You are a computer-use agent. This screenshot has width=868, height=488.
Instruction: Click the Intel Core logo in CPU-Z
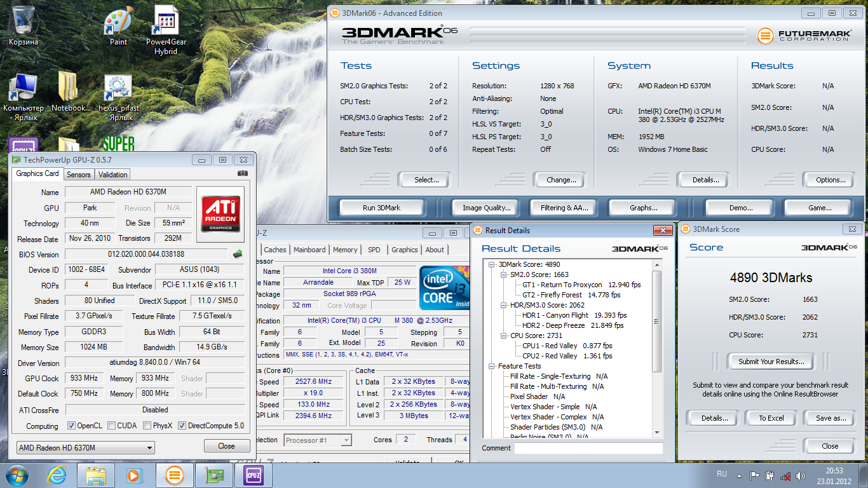coord(444,287)
